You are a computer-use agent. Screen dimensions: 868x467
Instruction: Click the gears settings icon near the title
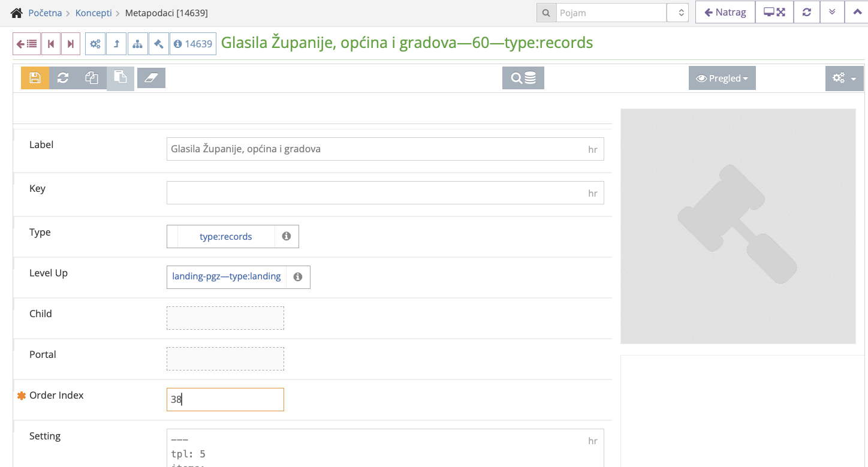(x=95, y=43)
